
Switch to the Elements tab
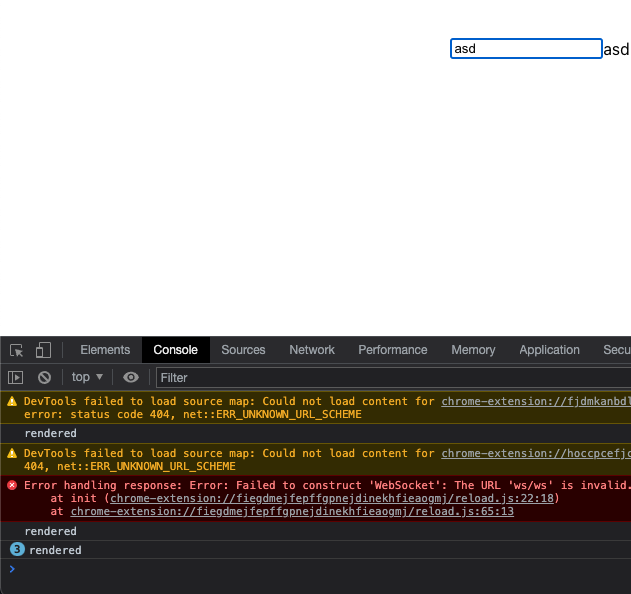(x=105, y=350)
